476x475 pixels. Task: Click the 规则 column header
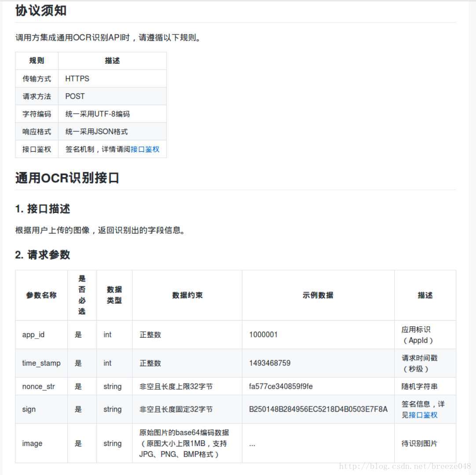tap(37, 61)
